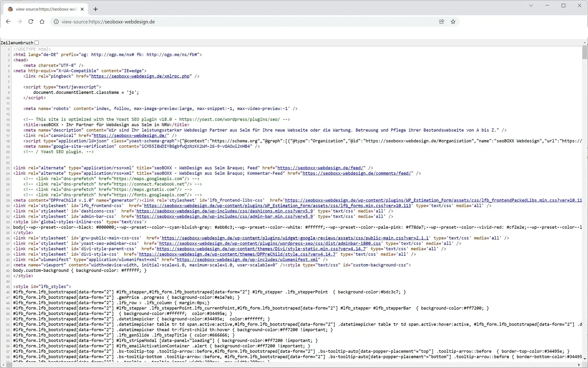Image resolution: width=588 pixels, height=368 pixels.
Task: Open the DPPreChild style.css link
Action: tap(237, 254)
